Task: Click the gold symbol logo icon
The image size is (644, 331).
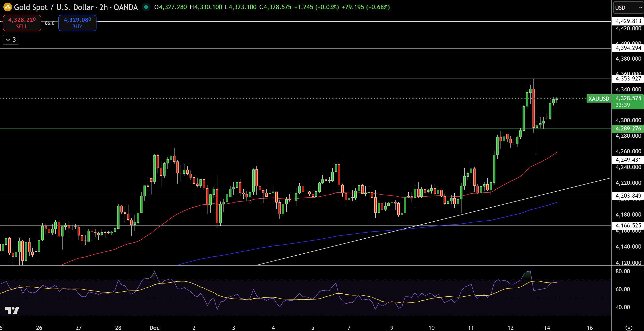Action: [x=8, y=7]
